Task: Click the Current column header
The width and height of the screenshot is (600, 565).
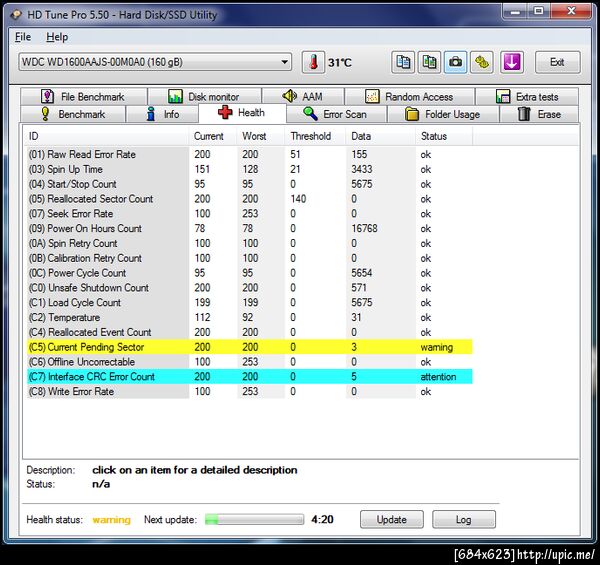Action: click(213, 136)
